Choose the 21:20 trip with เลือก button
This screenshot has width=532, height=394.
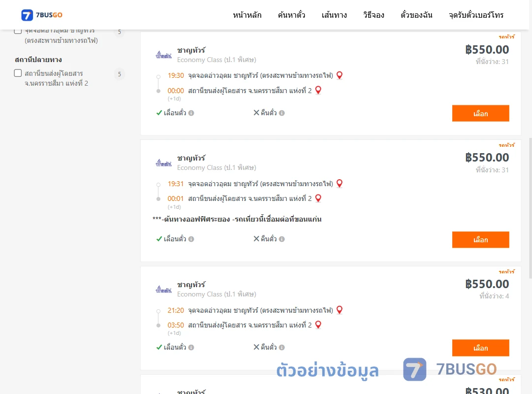[480, 348]
